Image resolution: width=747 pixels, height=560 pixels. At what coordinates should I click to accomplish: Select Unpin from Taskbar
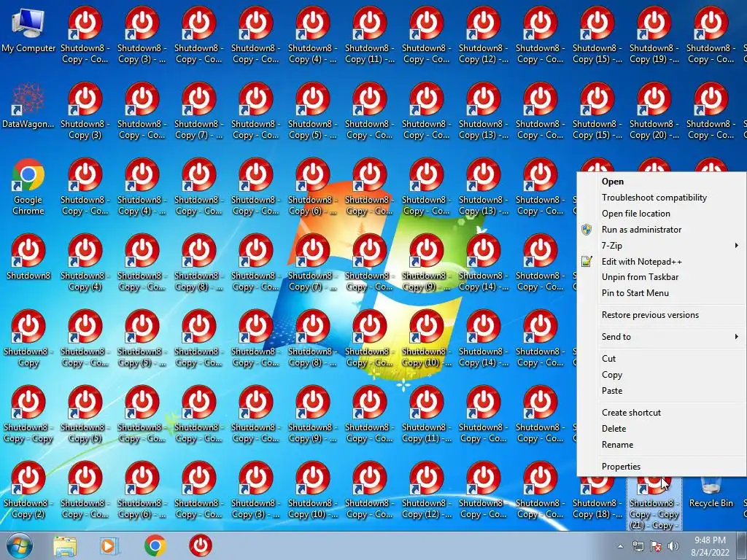pos(661,277)
